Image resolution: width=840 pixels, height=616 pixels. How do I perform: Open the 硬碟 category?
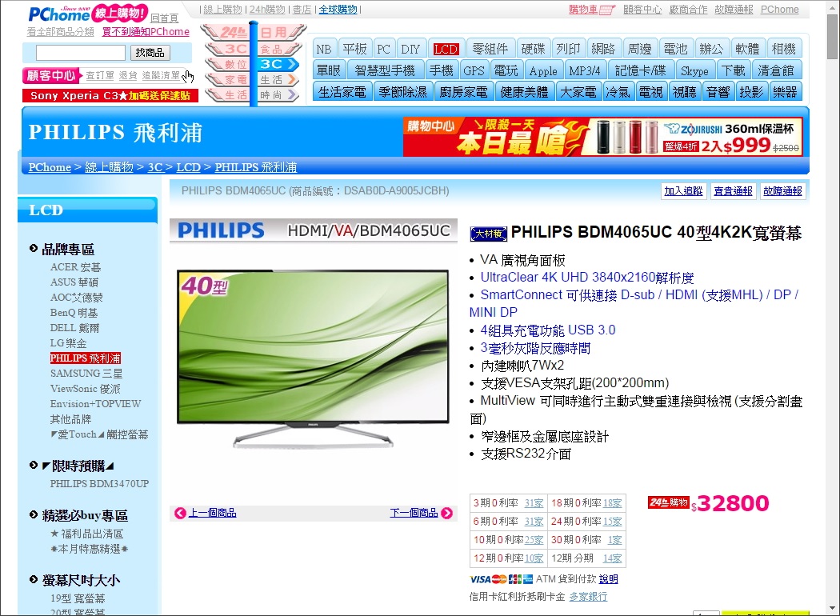click(x=533, y=50)
